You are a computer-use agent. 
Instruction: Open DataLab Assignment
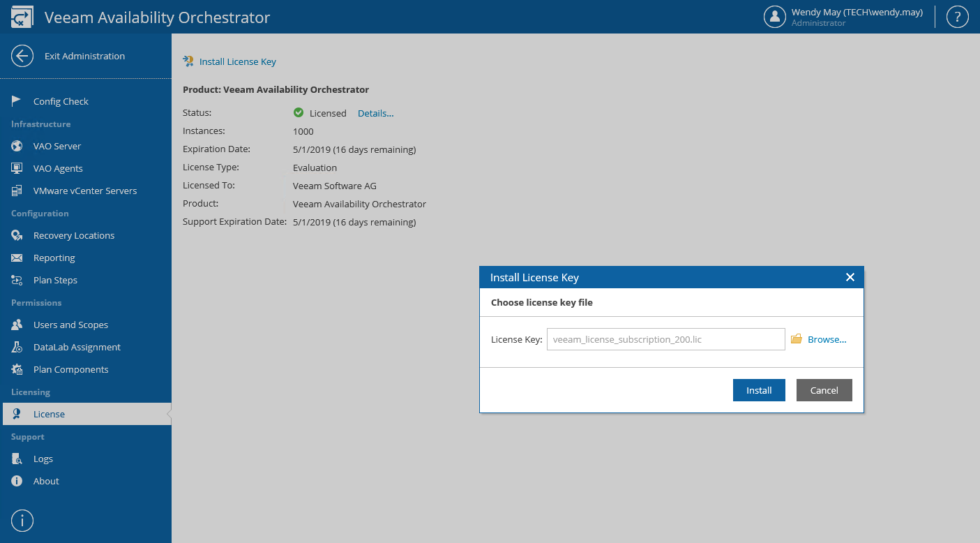(77, 347)
